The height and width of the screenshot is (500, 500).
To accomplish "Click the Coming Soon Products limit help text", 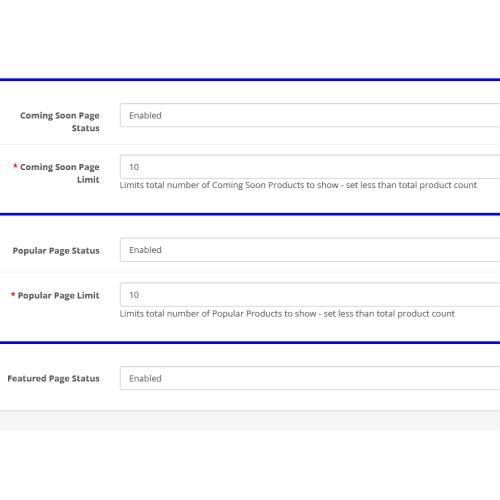I will pos(298,185).
